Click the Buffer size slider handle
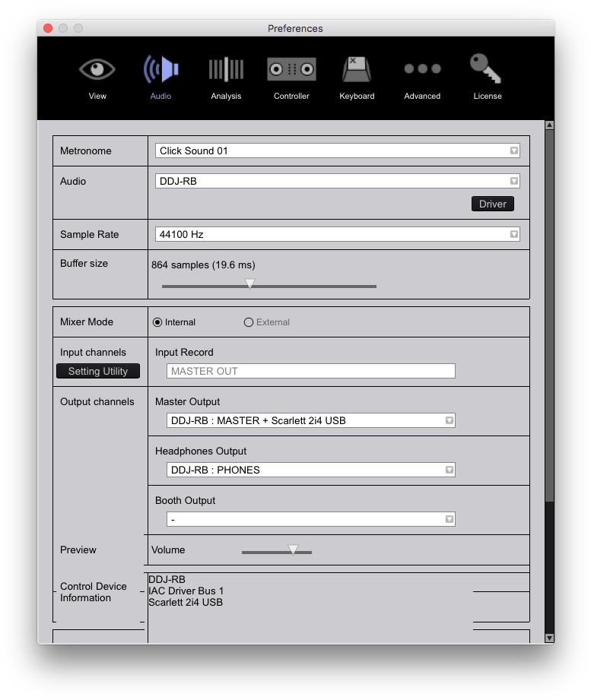 249,283
